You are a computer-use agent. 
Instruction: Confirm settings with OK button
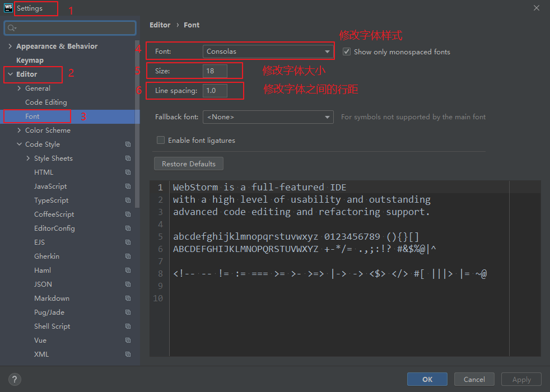[427, 379]
